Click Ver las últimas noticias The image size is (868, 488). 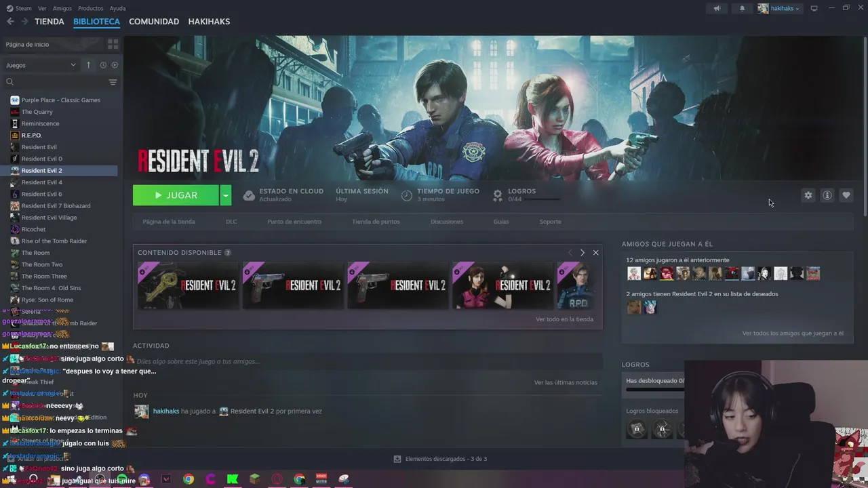(x=566, y=382)
